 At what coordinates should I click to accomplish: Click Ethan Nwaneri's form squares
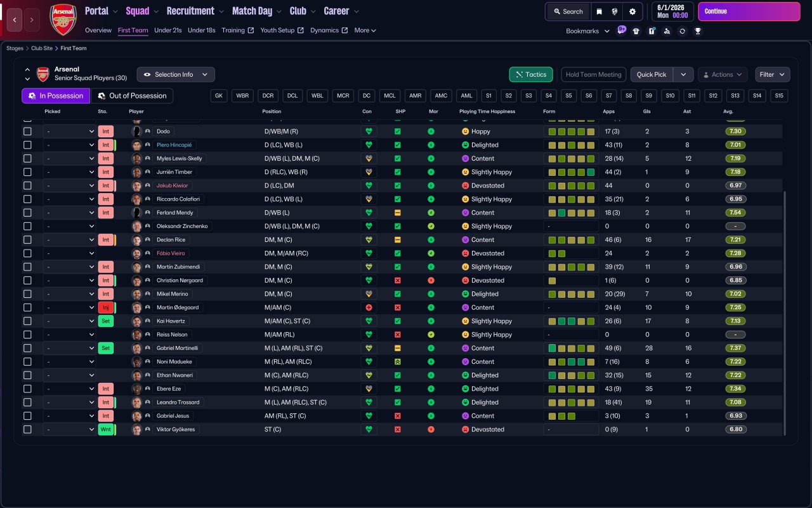tap(571, 375)
